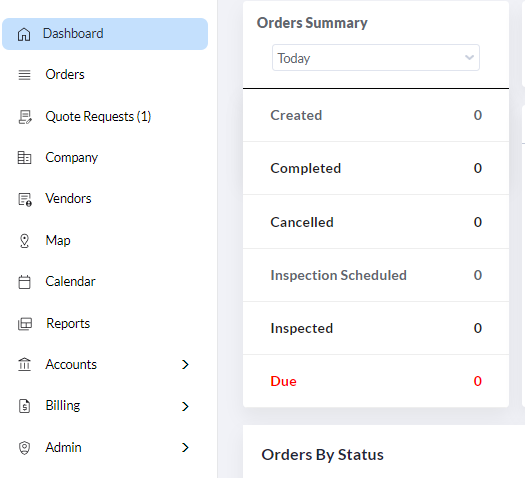Click the Calendar sidebar icon
525x478 pixels.
point(24,282)
